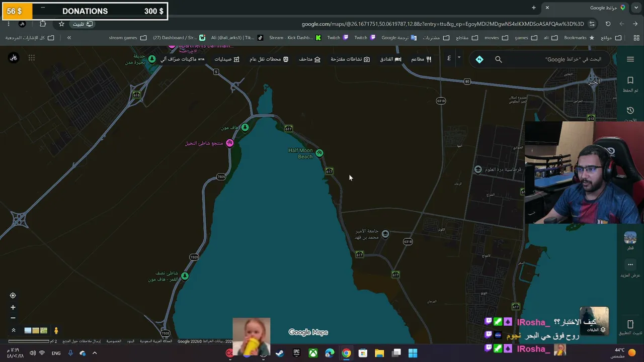Click the Durrat Al Uloom stationery marker
The height and width of the screenshot is (362, 644).
pos(478,169)
